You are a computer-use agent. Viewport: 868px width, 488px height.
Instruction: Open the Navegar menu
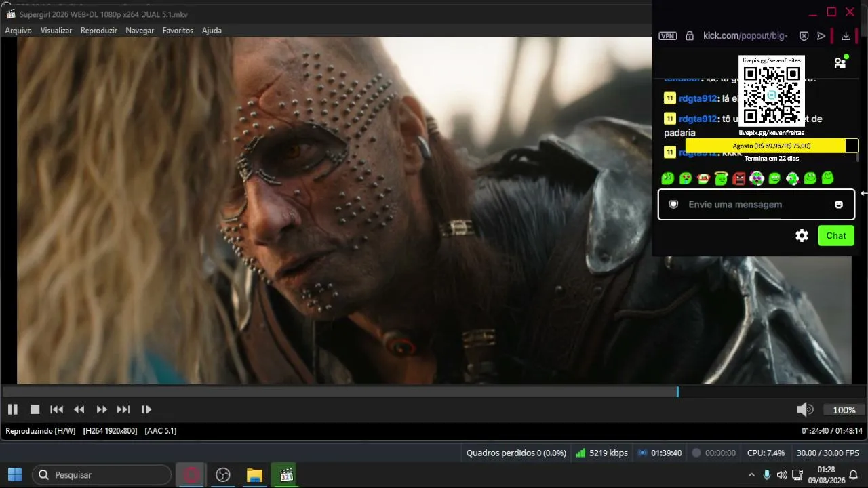click(x=140, y=30)
